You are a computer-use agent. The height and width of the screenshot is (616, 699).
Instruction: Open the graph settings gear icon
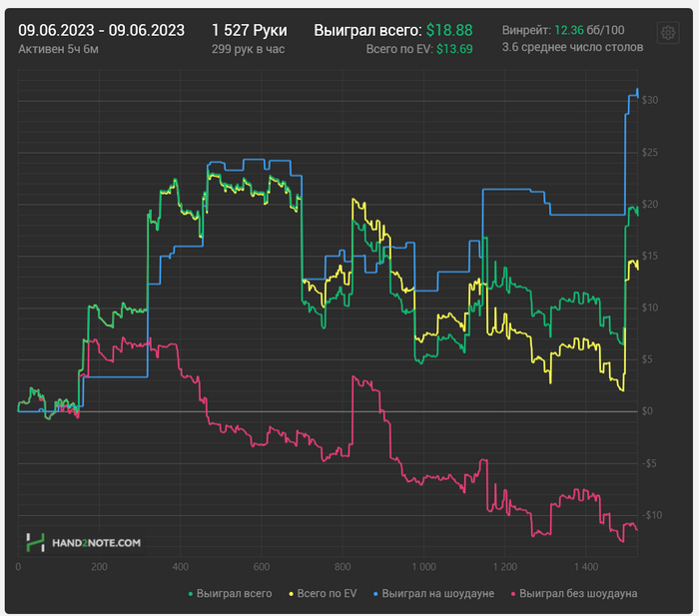coord(668,33)
